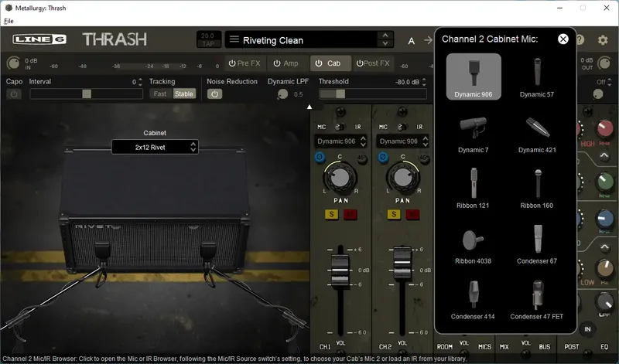Image resolution: width=619 pixels, height=364 pixels.
Task: Choose the Condenser 414 microphone
Action: (x=474, y=299)
